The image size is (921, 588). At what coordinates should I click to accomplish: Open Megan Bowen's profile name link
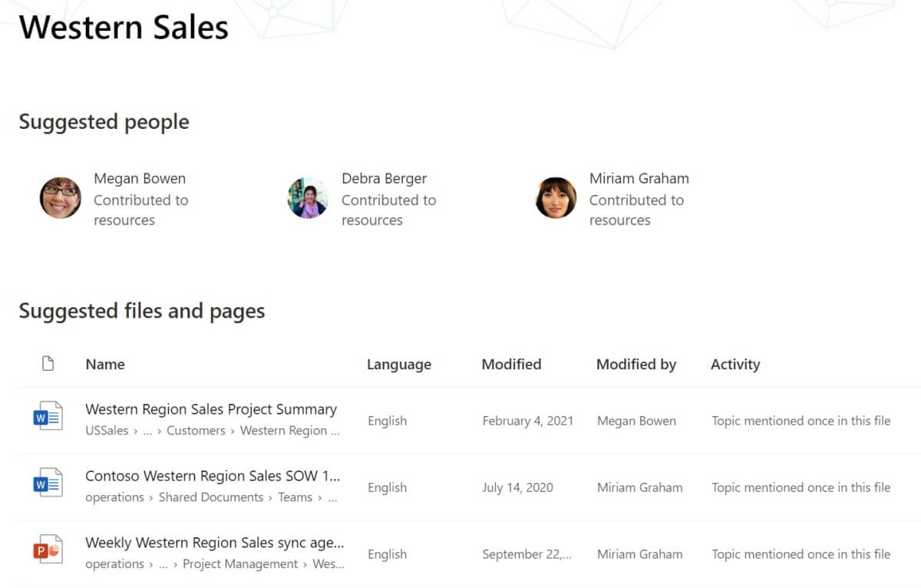[140, 178]
